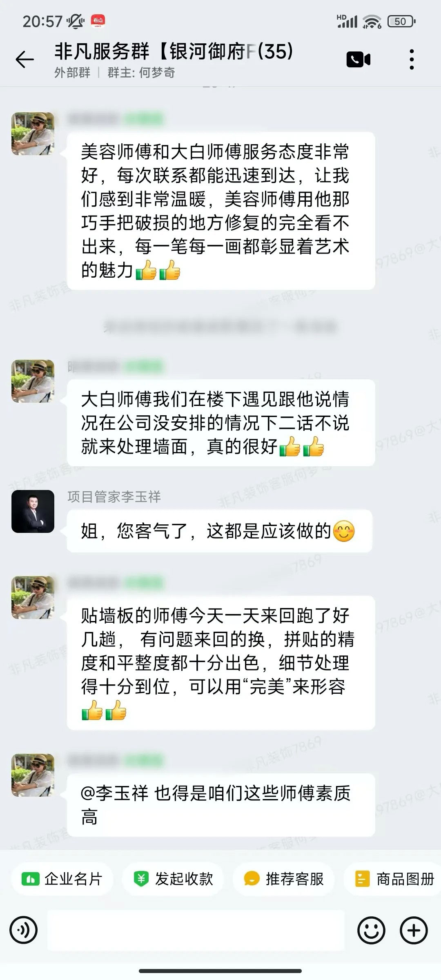Tap the 贴墙板的师傅 praise message

221,663
